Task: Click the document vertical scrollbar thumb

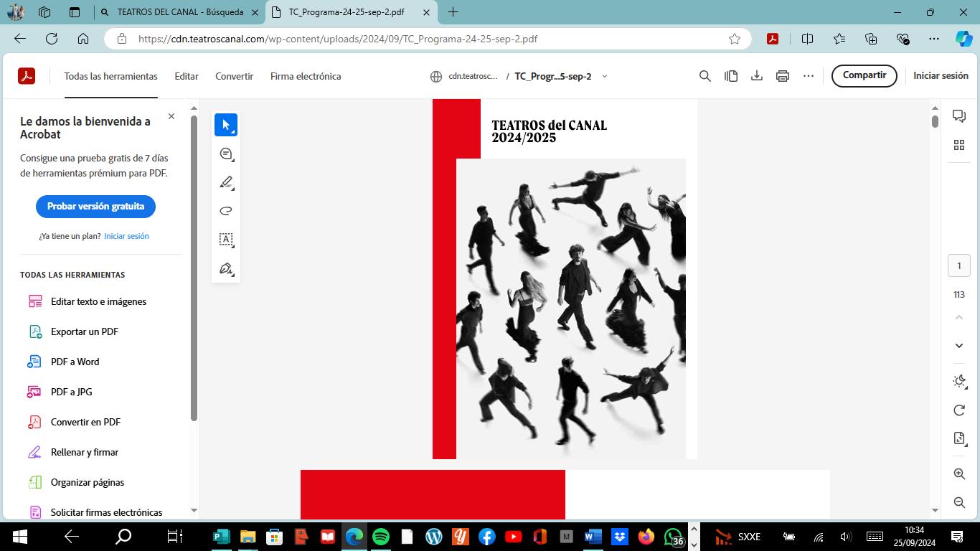Action: (x=935, y=121)
